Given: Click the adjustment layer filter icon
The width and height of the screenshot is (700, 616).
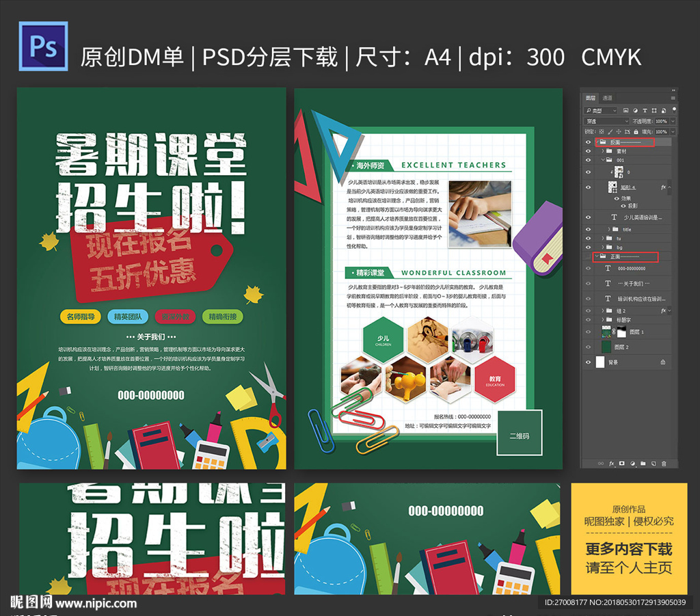Looking at the screenshot, I should pyautogui.click(x=635, y=110).
